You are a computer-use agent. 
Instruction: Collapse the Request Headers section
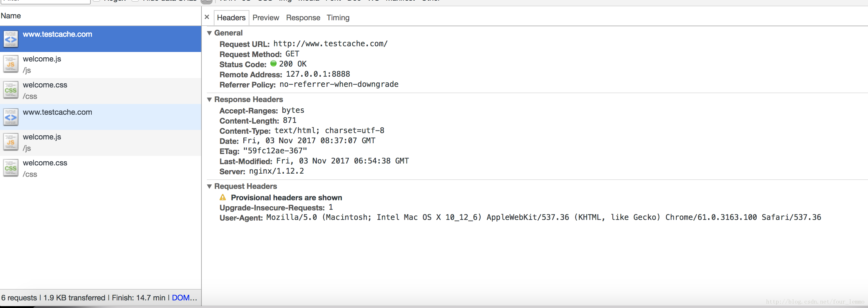[209, 187]
